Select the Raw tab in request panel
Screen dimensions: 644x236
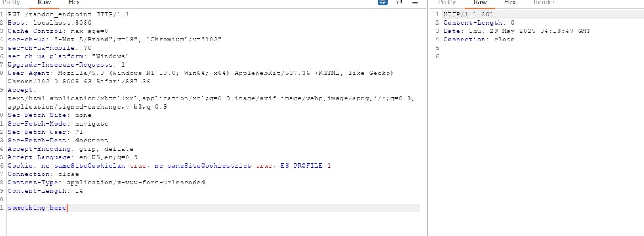tap(44, 2)
